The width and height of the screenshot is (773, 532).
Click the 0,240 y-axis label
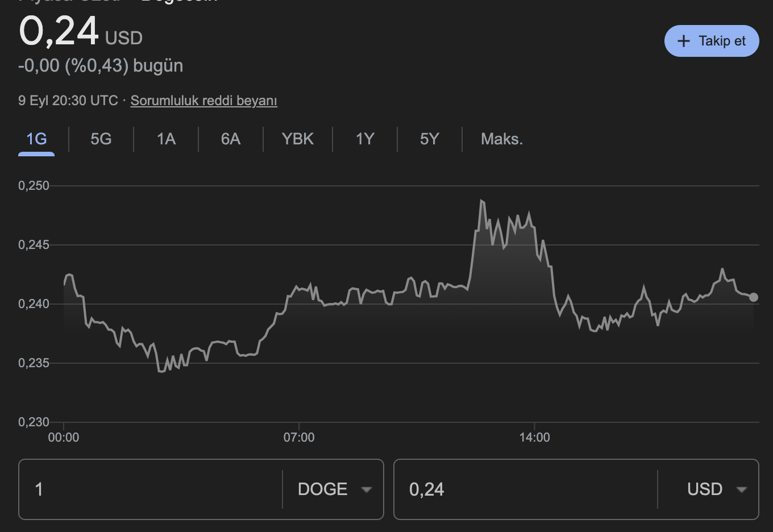[34, 304]
